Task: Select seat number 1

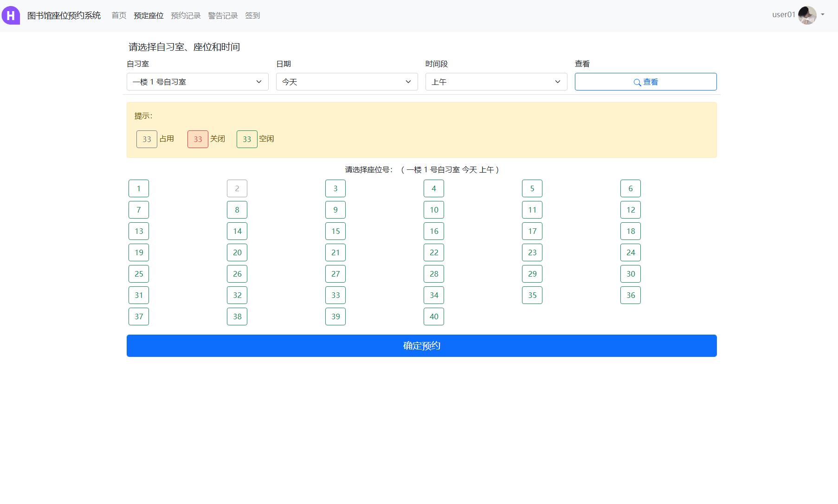Action: pyautogui.click(x=139, y=188)
